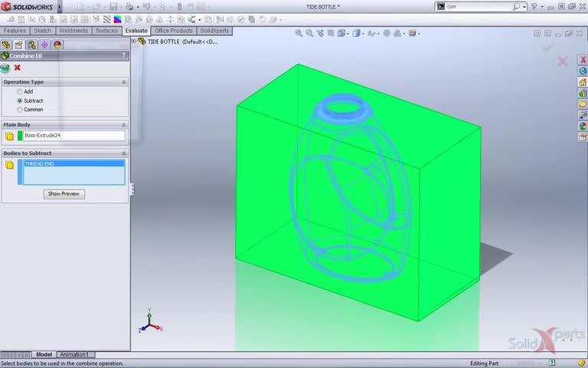Screen dimensions: 588x368
Task: Click the Save icon in title toolbar
Action: click(113, 6)
